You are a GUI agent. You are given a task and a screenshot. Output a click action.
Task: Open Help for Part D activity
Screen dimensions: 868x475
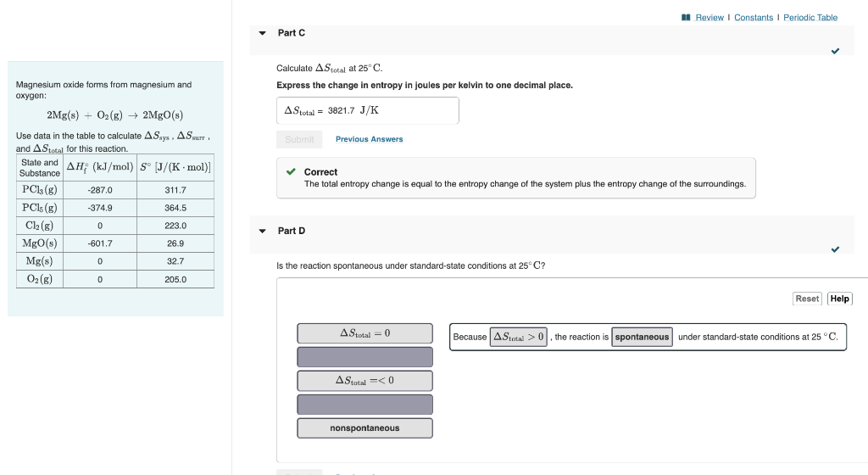(x=840, y=299)
